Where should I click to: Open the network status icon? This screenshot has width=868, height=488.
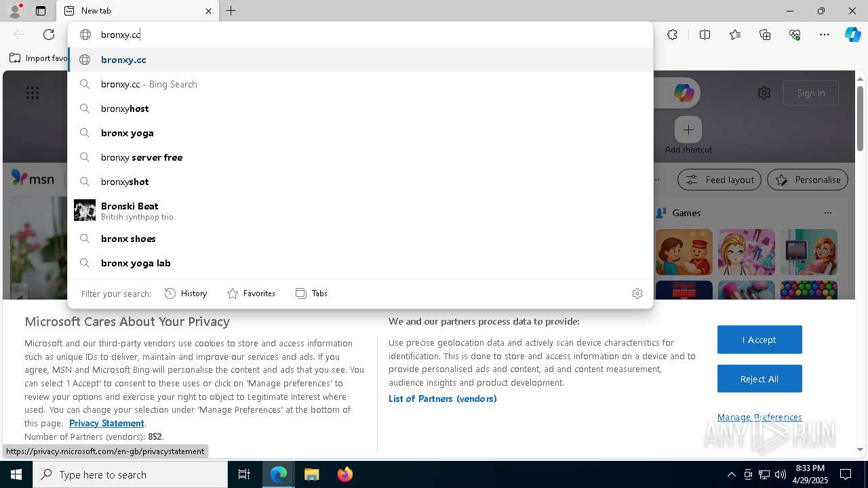[764, 474]
